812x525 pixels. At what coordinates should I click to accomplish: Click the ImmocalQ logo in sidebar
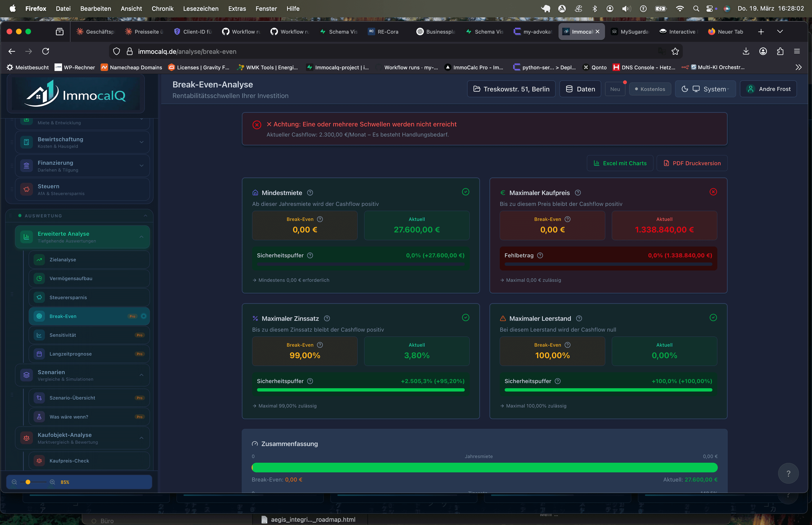coord(76,94)
